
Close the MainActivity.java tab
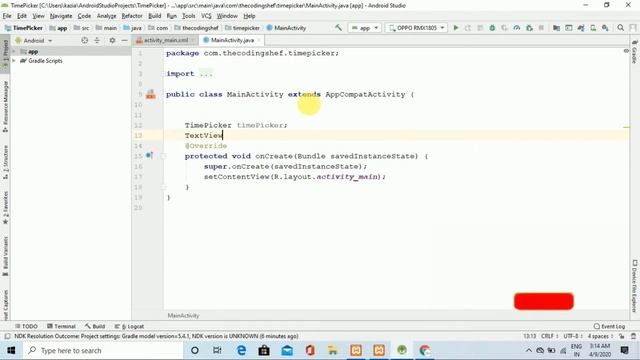(259, 40)
